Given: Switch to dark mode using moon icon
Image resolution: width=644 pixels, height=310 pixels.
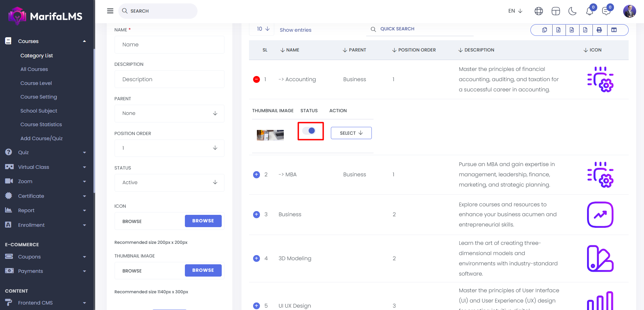Looking at the screenshot, I should (x=572, y=11).
